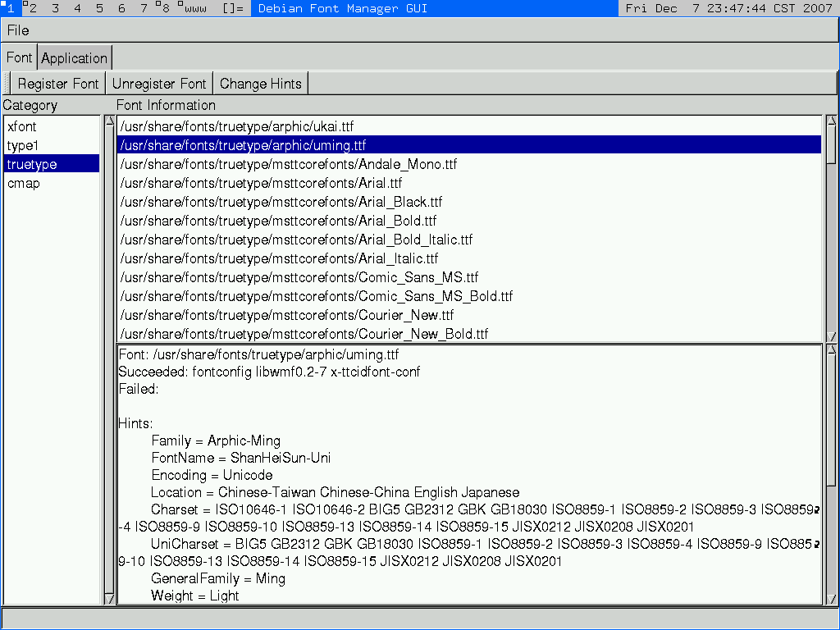840x630 pixels.
Task: Select the truetype category
Action: [x=52, y=164]
